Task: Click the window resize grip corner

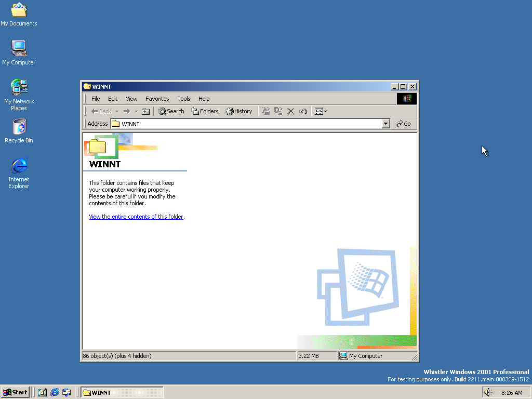Action: click(414, 356)
